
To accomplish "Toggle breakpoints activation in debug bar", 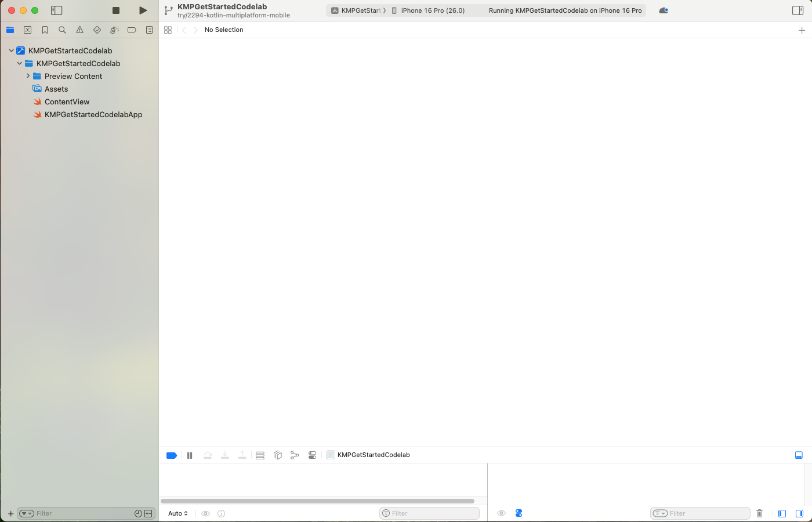I will [x=172, y=455].
